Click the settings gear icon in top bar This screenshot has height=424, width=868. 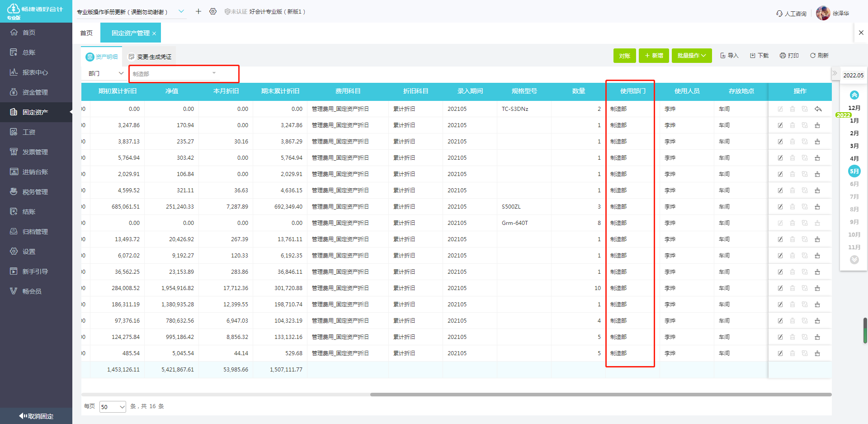click(213, 11)
